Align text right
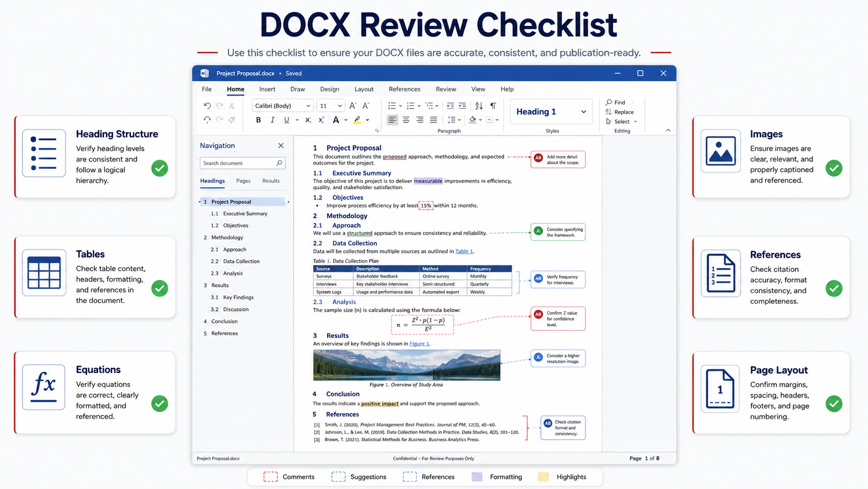Image resolution: width=868 pixels, height=489 pixels. pyautogui.click(x=419, y=120)
